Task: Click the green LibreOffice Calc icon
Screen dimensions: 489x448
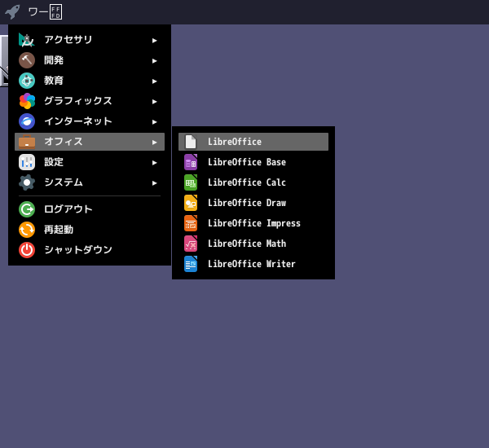Action: [191, 182]
